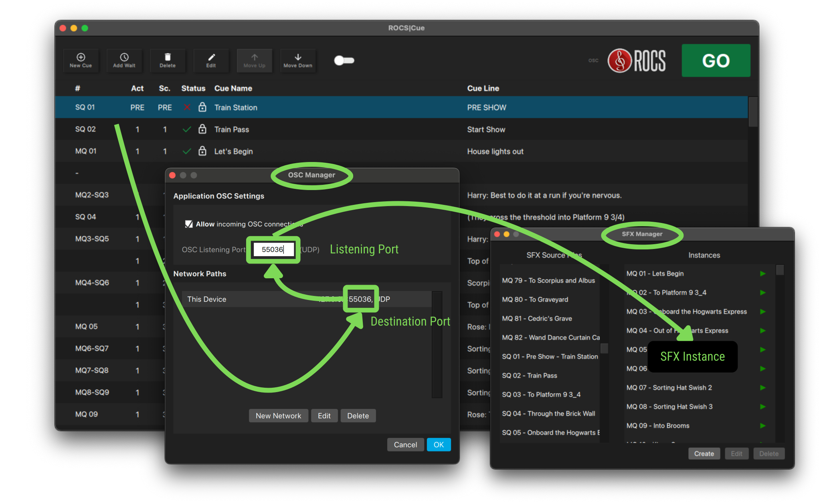Toggle the lock on the Let's Begin cue
The height and width of the screenshot is (504, 821).
coord(203,151)
